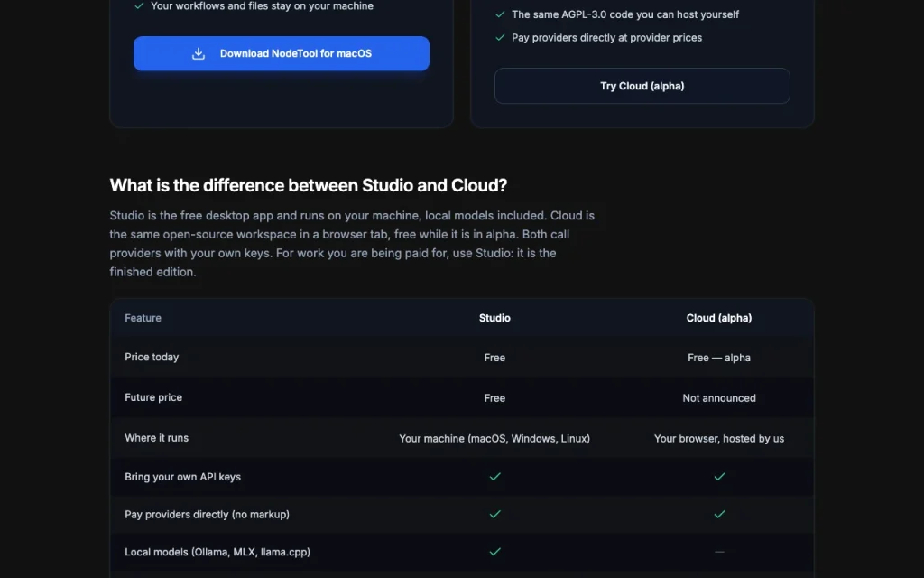
Task: Click checkmark beside 'The same AGPL-3.0 code'
Action: tap(500, 14)
